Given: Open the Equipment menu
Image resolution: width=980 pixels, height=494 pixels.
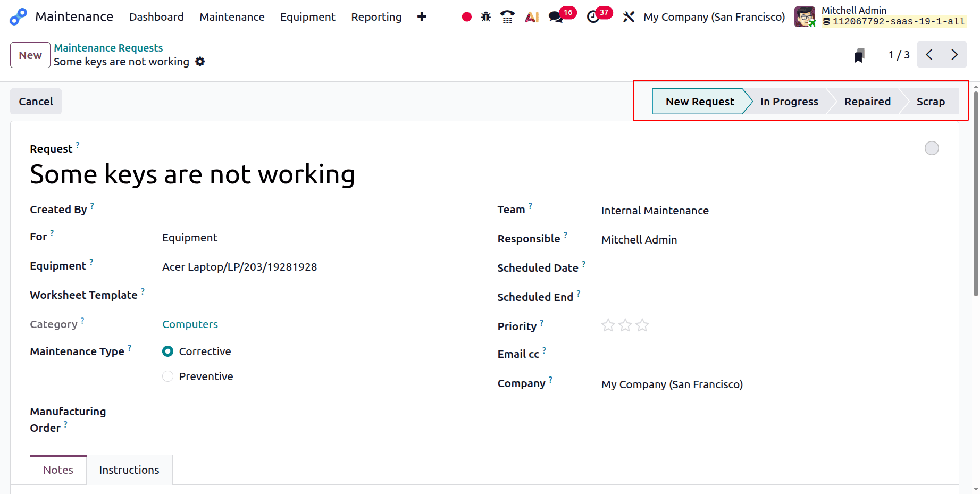Looking at the screenshot, I should click(308, 17).
